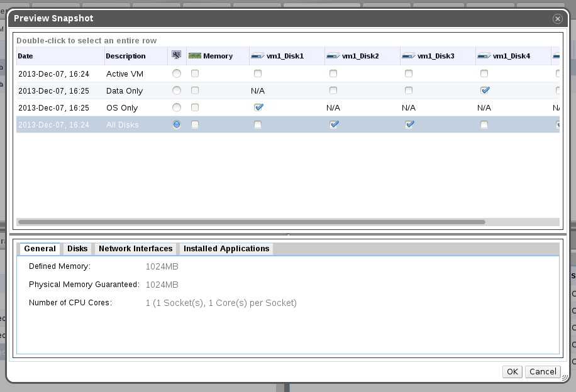576x392 pixels.
Task: Close the Preview Snapshot dialog with X
Action: [x=557, y=19]
